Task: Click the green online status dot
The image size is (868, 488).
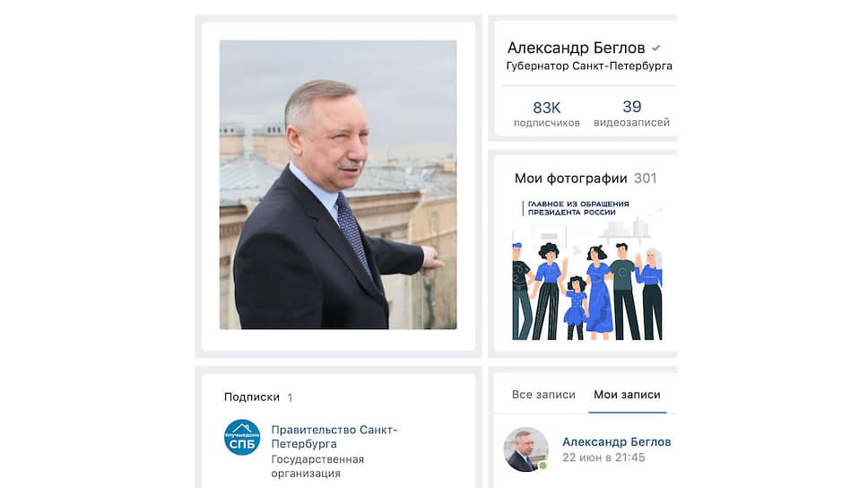Action: point(543,466)
